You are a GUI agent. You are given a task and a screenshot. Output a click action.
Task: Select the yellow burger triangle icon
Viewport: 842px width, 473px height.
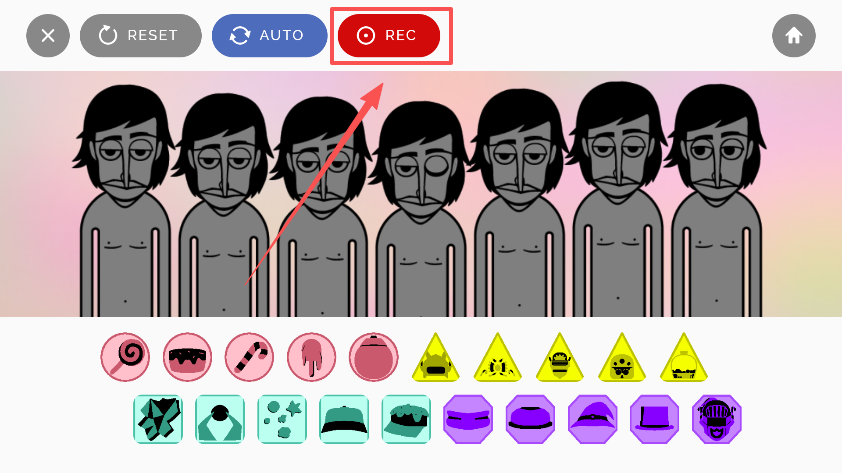pyautogui.click(x=560, y=358)
